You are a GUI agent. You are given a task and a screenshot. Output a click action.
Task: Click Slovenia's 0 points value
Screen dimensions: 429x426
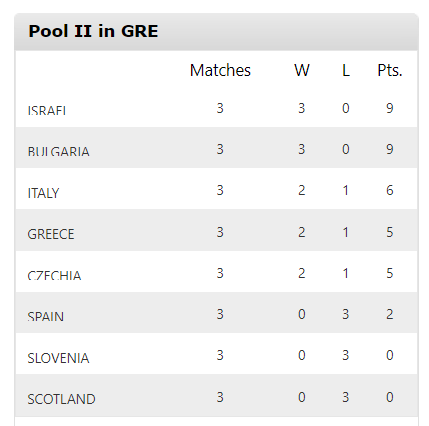(x=390, y=355)
